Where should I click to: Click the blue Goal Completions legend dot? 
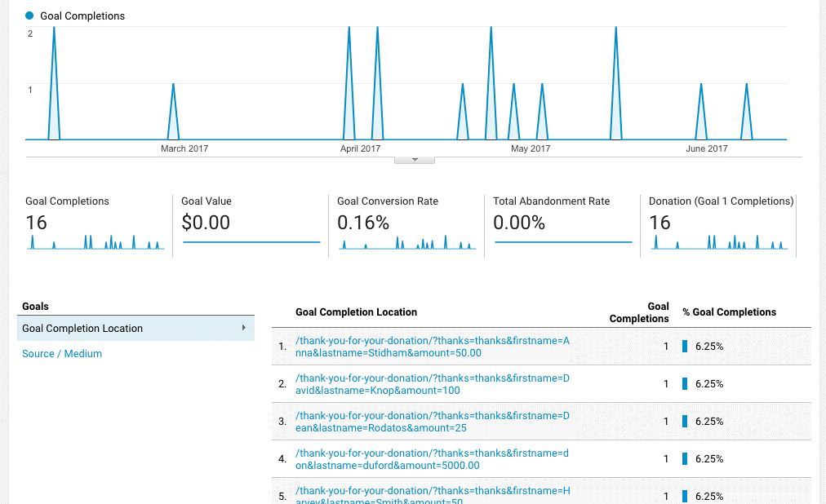30,15
